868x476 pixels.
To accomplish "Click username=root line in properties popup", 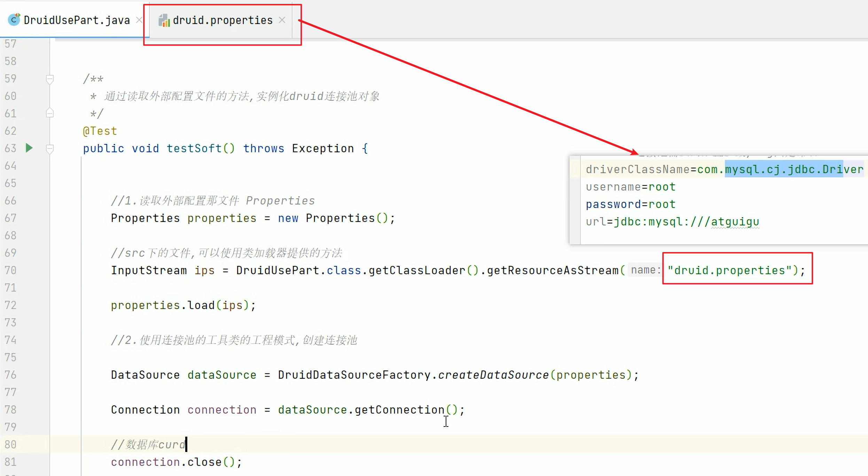I will pos(631,187).
